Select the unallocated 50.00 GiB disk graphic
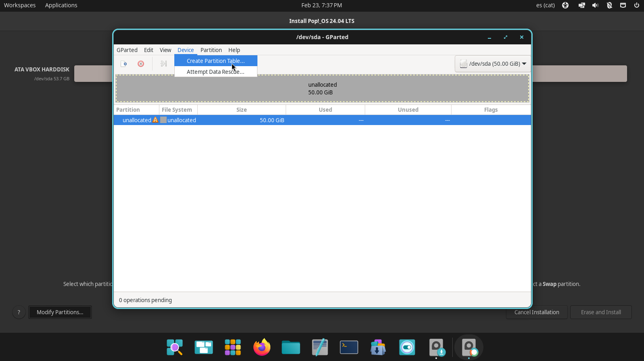The width and height of the screenshot is (644, 361). (322, 88)
